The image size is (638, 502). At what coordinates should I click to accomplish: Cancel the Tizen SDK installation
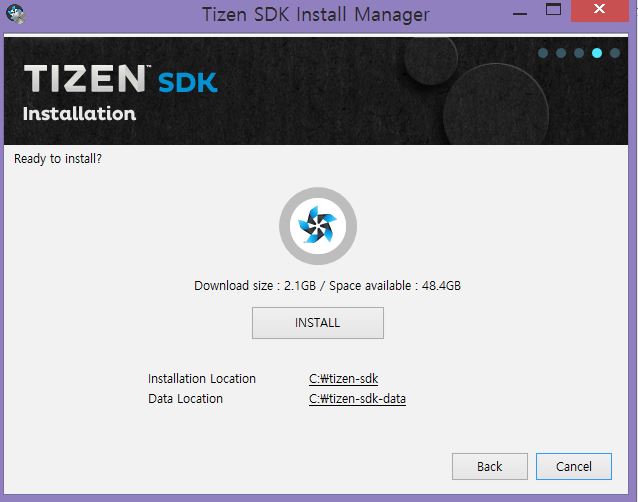(574, 466)
